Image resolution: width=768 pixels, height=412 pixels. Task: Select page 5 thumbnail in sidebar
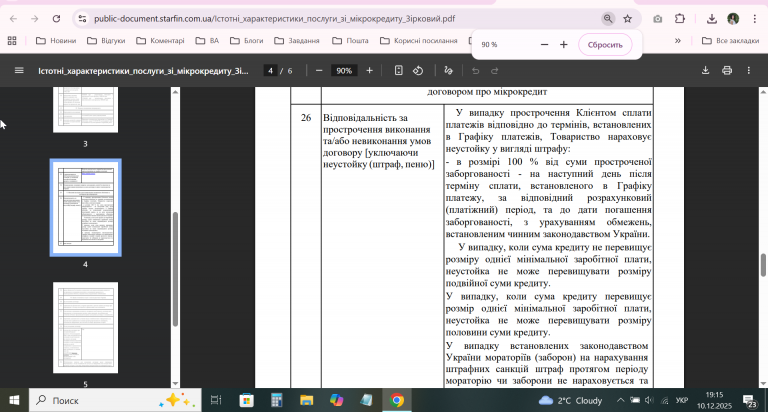tap(85, 328)
